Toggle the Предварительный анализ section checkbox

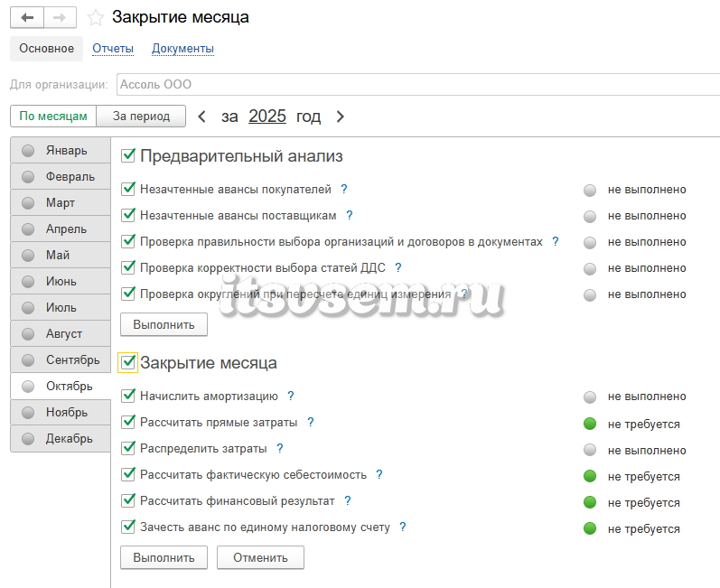pos(128,155)
